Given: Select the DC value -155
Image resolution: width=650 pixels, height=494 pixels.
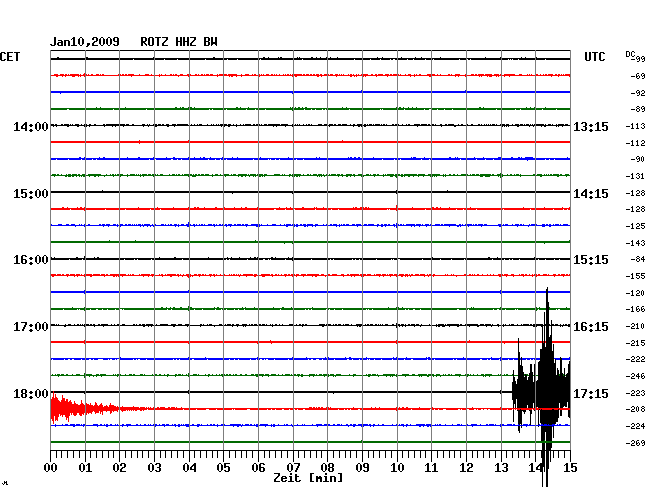Looking at the screenshot, I should 635,276.
